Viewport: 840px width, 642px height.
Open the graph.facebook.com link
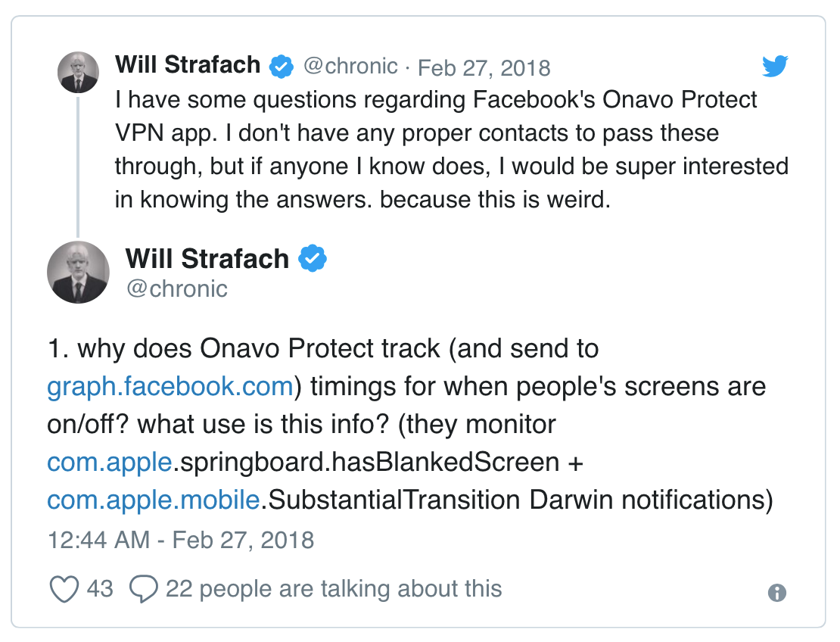pyautogui.click(x=170, y=386)
